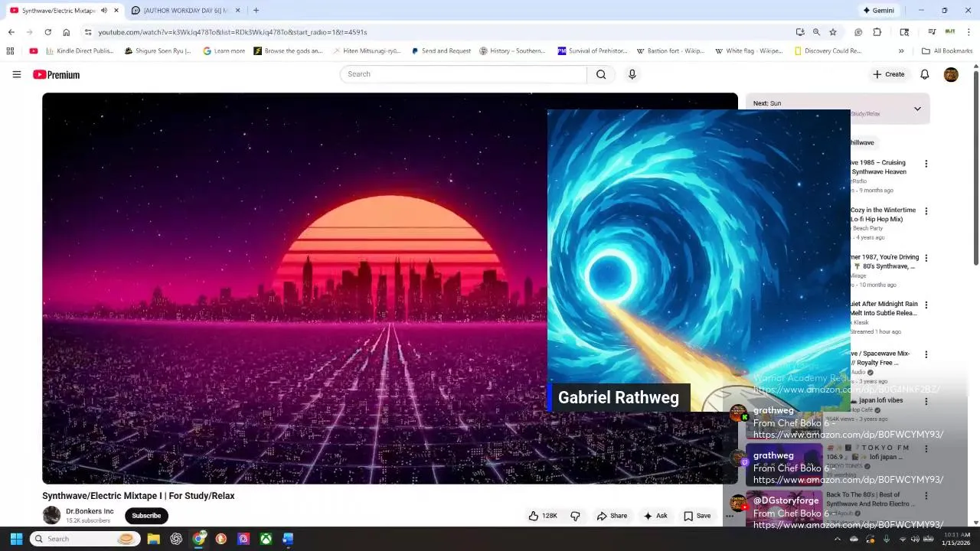Open browser zoom magnifier in address bar

[816, 32]
